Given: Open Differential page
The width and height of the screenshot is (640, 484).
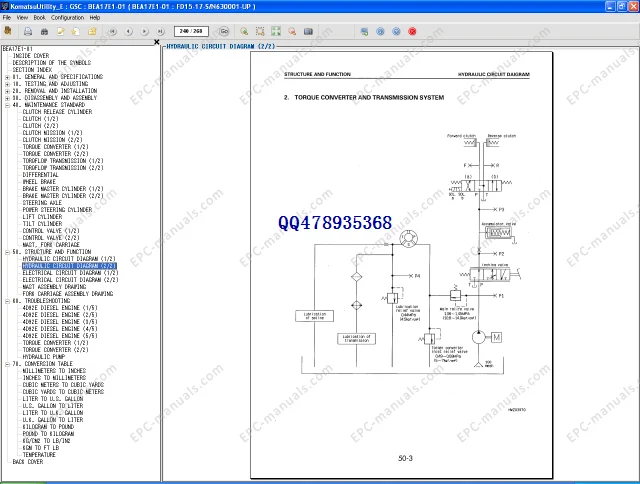Looking at the screenshot, I should pyautogui.click(x=40, y=175).
